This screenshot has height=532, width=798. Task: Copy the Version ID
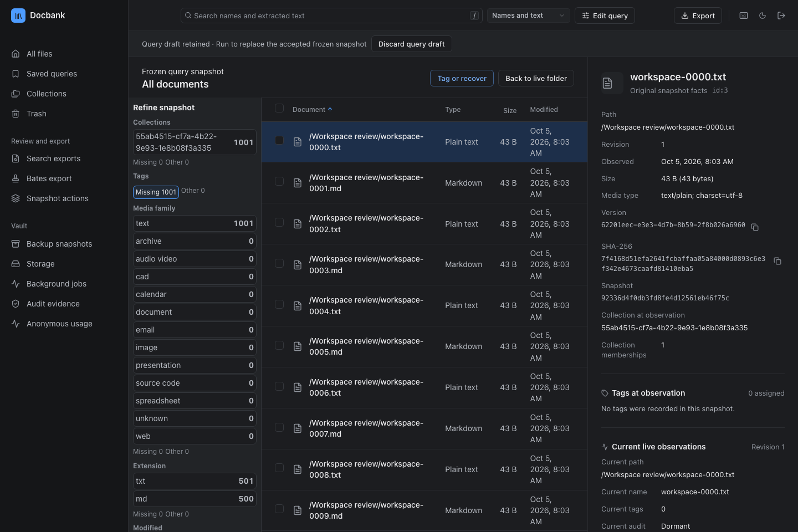click(x=755, y=227)
